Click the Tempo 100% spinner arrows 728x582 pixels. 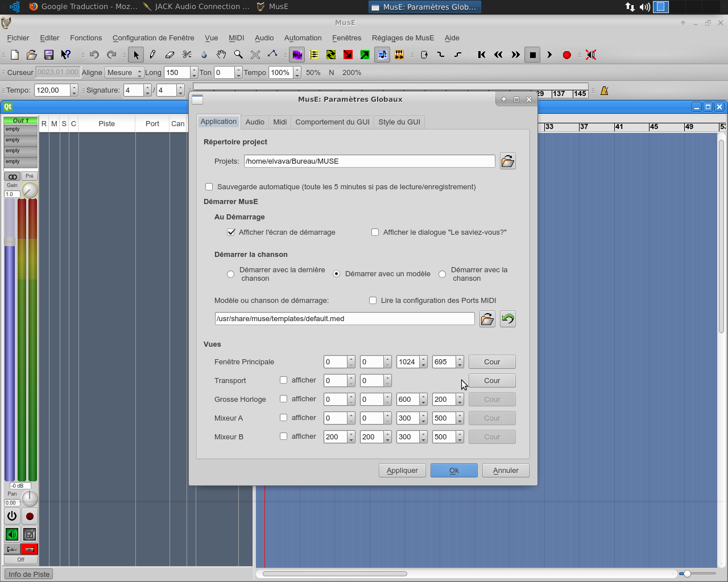tap(297, 73)
